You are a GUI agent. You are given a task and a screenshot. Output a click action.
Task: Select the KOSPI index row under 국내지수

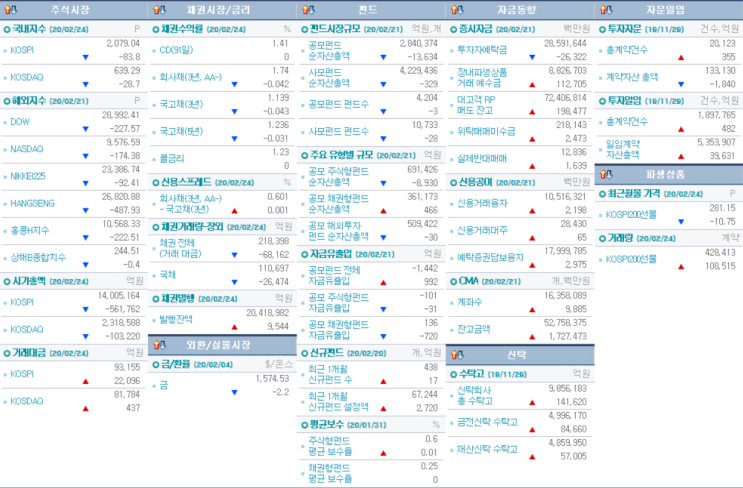point(74,50)
